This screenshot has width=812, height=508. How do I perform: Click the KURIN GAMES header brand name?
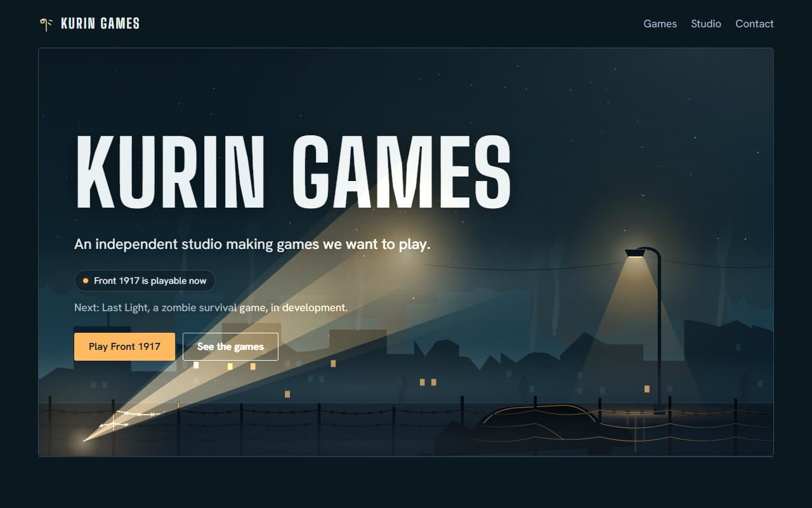pos(100,24)
